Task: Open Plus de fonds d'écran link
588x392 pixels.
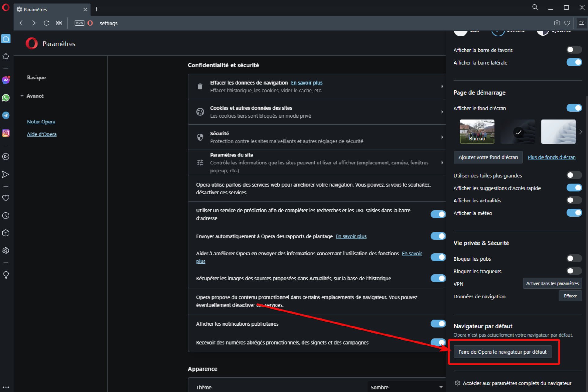Action: 551,157
